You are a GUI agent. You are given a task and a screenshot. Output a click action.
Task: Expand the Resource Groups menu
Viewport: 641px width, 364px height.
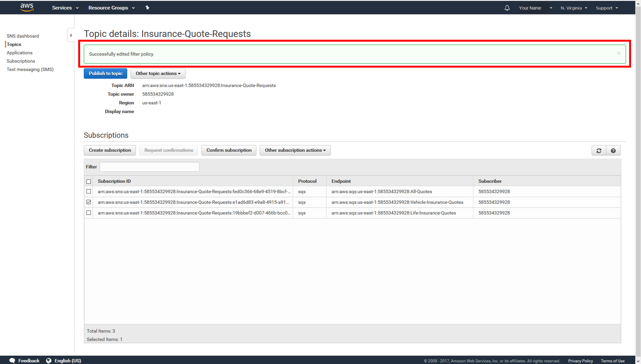tap(112, 8)
